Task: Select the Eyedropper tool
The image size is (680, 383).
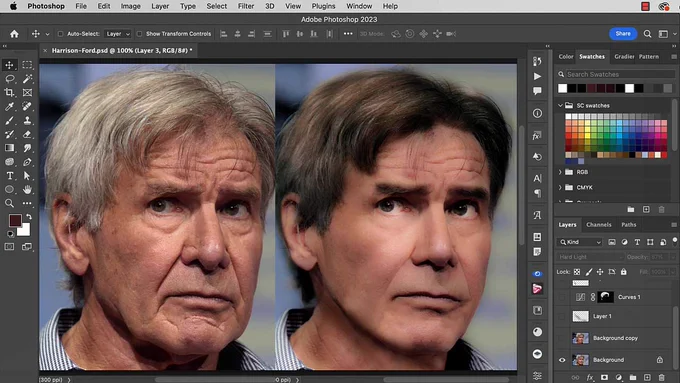Action: pyautogui.click(x=9, y=106)
